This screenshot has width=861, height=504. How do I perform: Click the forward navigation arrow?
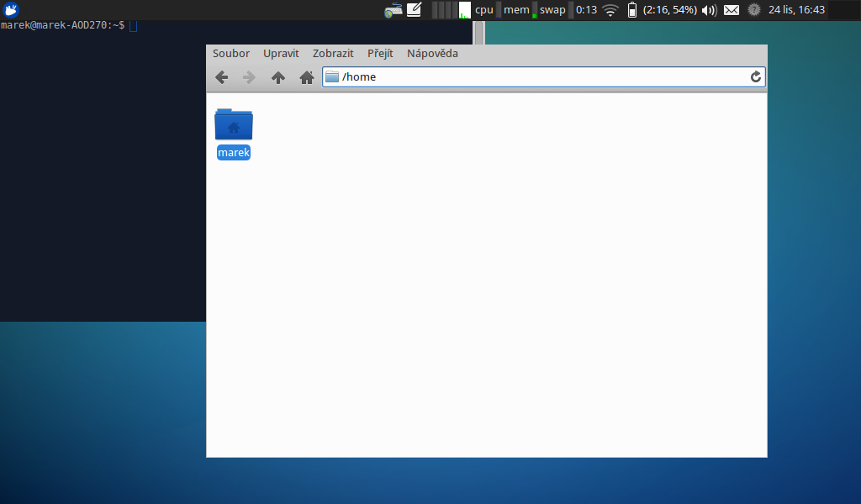249,77
